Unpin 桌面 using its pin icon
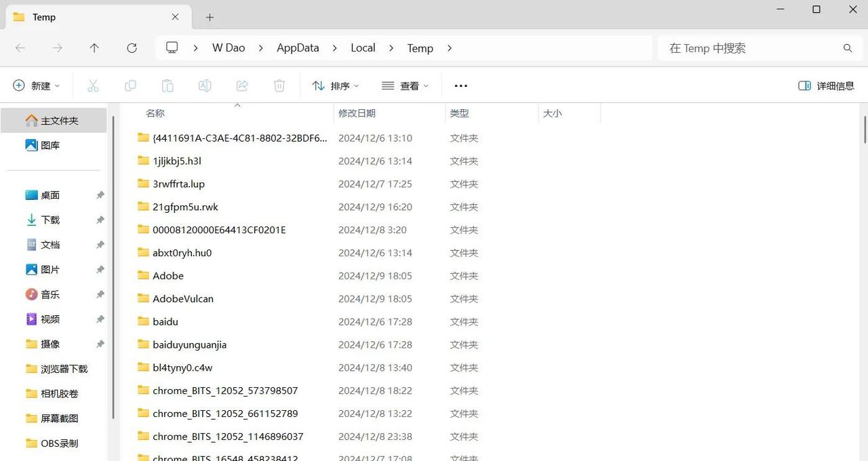The height and width of the screenshot is (461, 868). (x=100, y=195)
